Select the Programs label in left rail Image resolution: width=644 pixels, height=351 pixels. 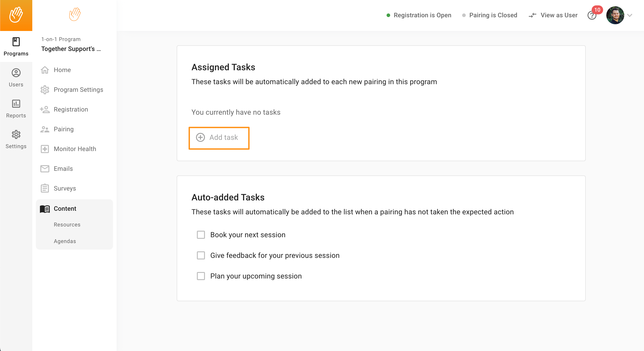click(x=16, y=54)
